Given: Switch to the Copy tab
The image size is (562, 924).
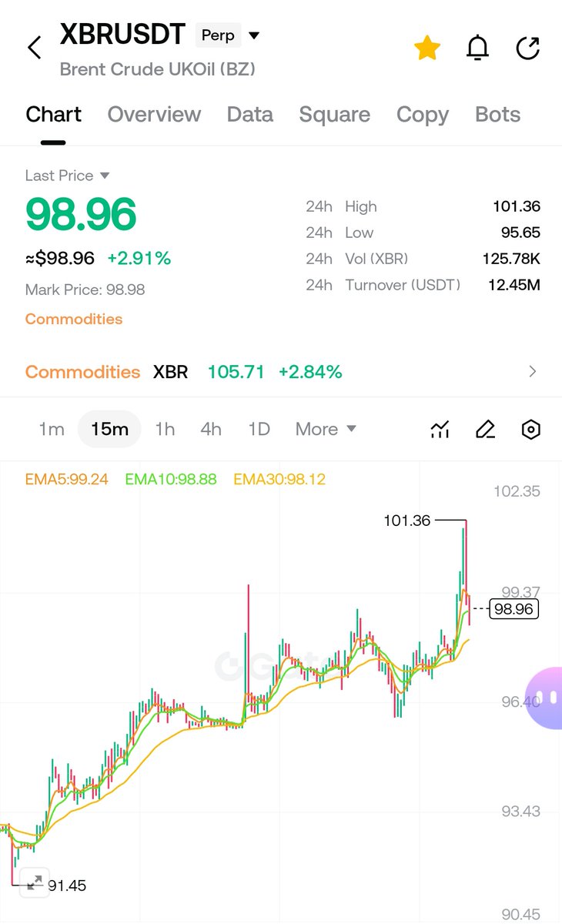Looking at the screenshot, I should coord(422,115).
